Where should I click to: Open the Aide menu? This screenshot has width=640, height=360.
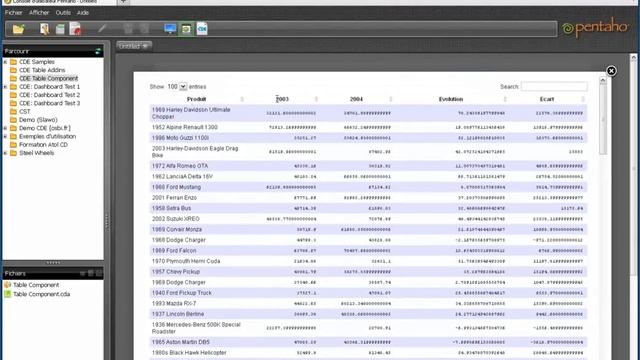click(x=83, y=13)
